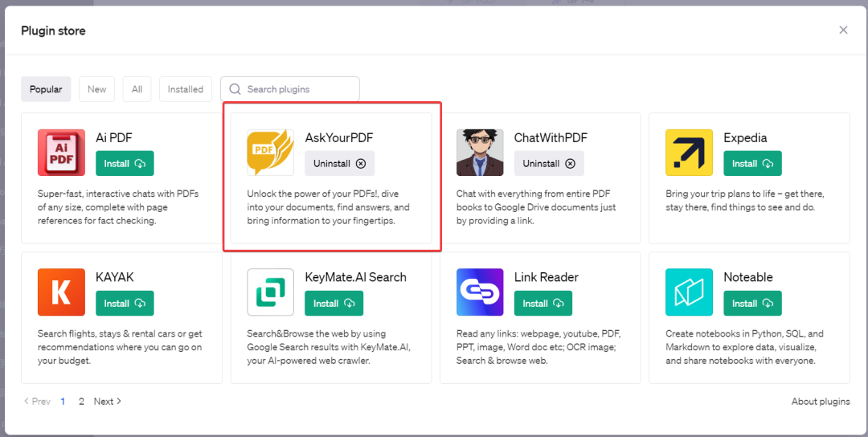The height and width of the screenshot is (437, 868).
Task: Open the Installed plugins tab
Action: 186,89
